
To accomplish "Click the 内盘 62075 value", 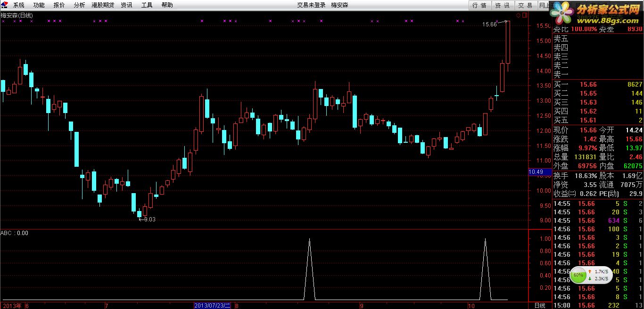I will point(633,166).
